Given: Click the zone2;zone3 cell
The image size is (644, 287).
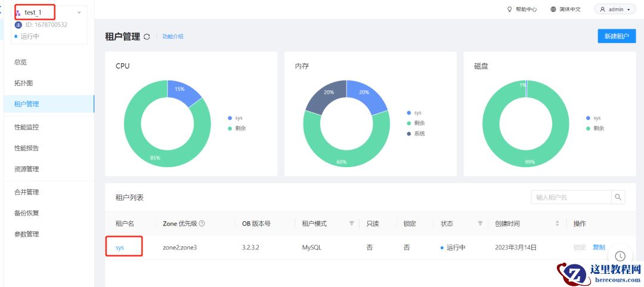Looking at the screenshot, I should pos(180,248).
